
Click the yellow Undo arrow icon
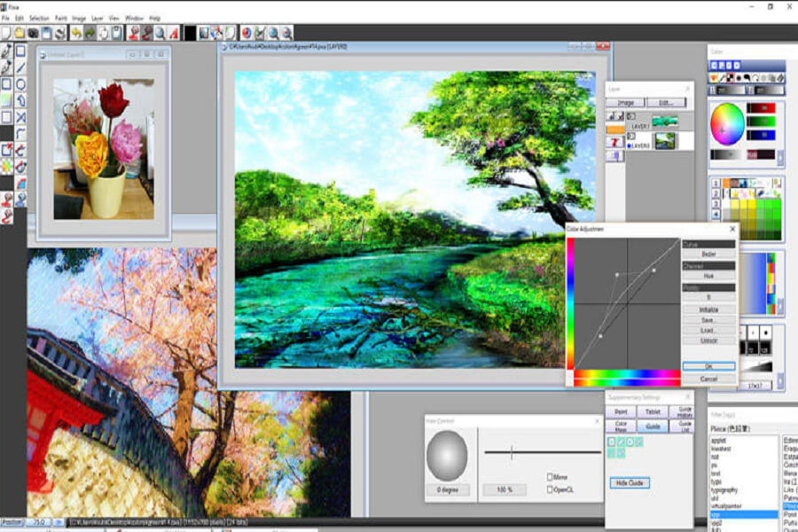pos(76,33)
